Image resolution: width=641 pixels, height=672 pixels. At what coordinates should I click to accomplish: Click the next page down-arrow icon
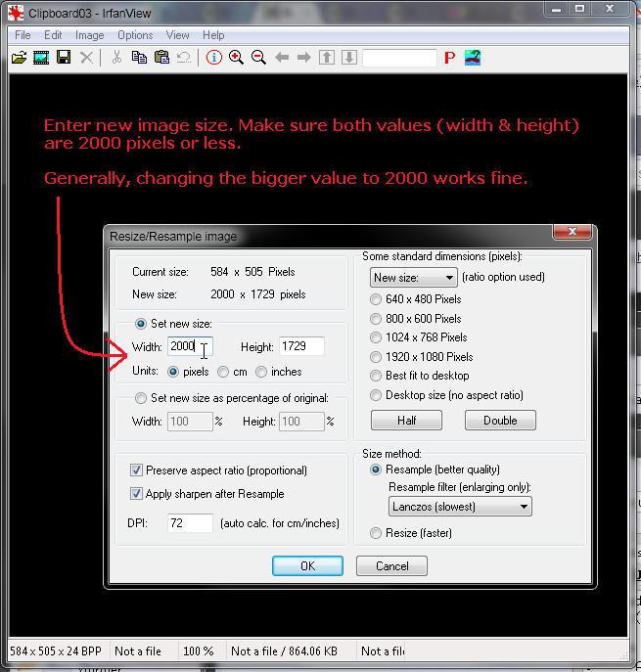(x=349, y=57)
